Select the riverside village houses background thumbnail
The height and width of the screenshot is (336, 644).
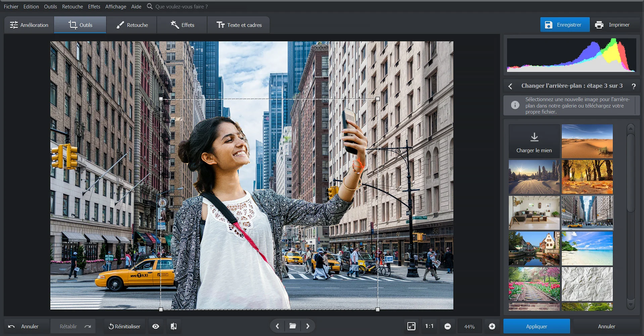click(x=534, y=249)
